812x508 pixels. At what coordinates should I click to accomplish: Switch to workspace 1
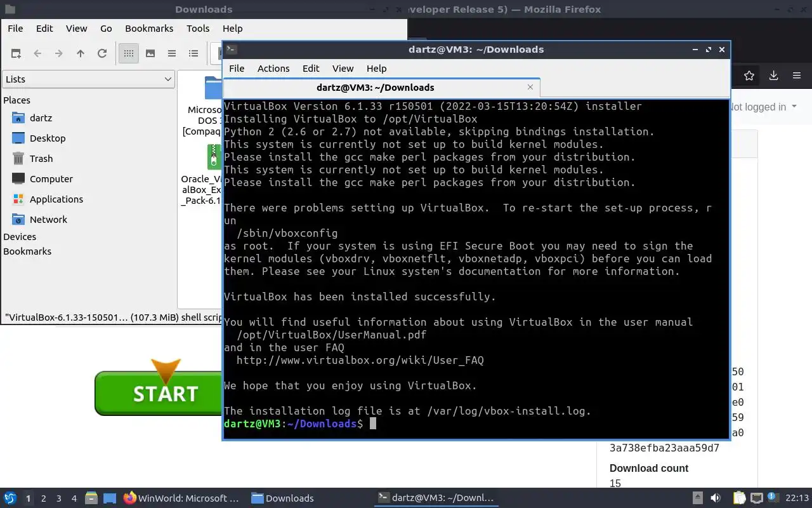28,498
